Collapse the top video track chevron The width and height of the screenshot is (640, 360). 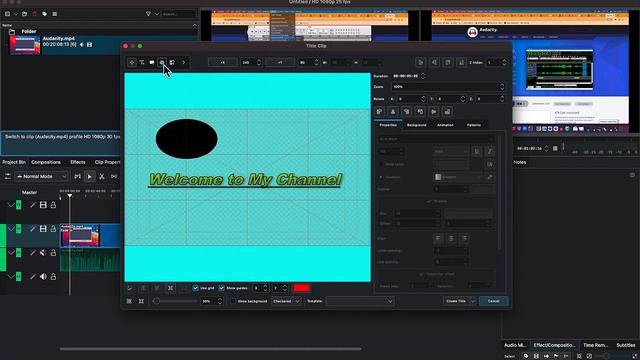(x=11, y=205)
